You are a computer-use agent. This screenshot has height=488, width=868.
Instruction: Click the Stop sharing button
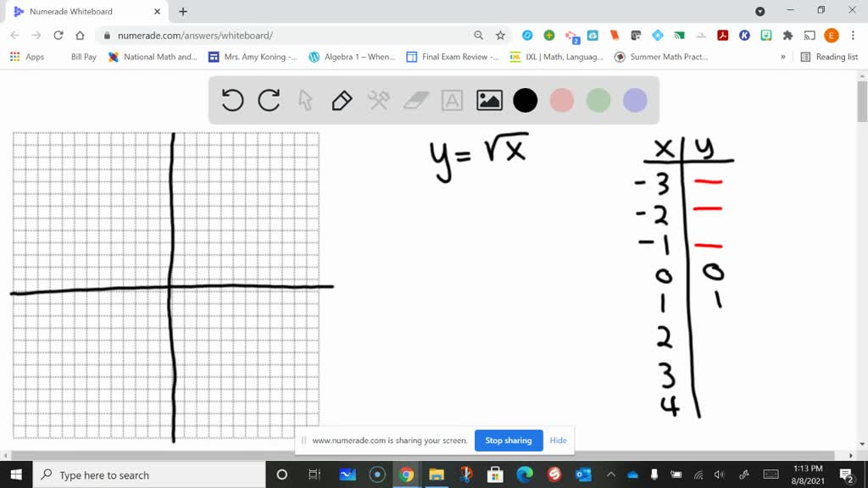[x=509, y=441]
